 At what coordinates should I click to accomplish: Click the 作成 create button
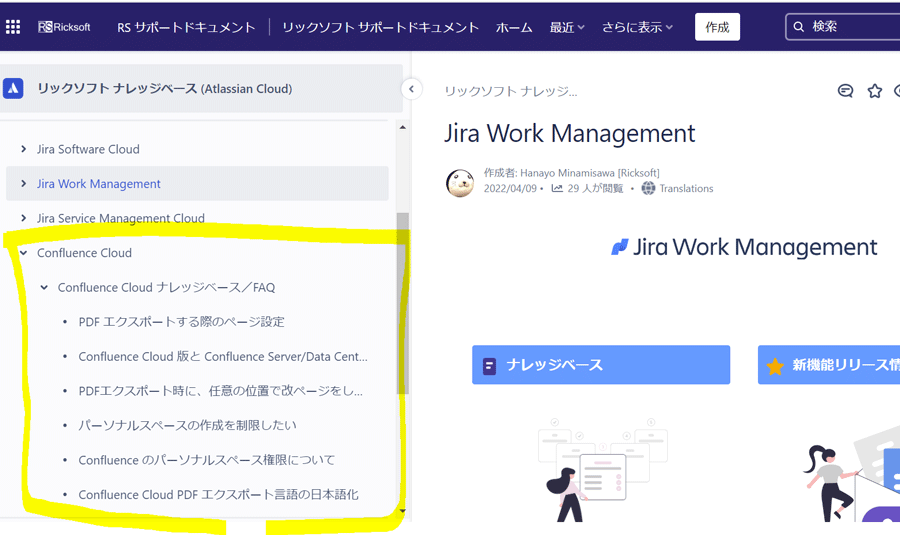click(717, 27)
